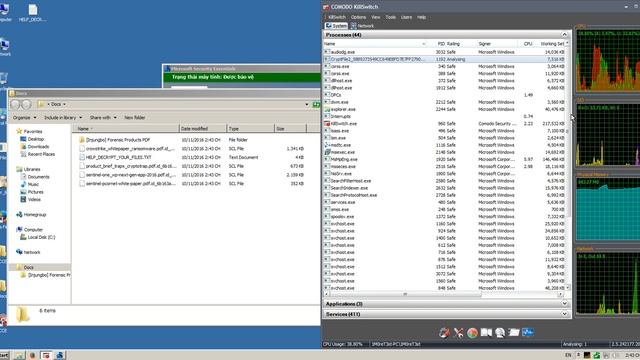Image resolution: width=640 pixels, height=360 pixels.
Task: Click the green tray icon in system tray
Action: click(596, 356)
